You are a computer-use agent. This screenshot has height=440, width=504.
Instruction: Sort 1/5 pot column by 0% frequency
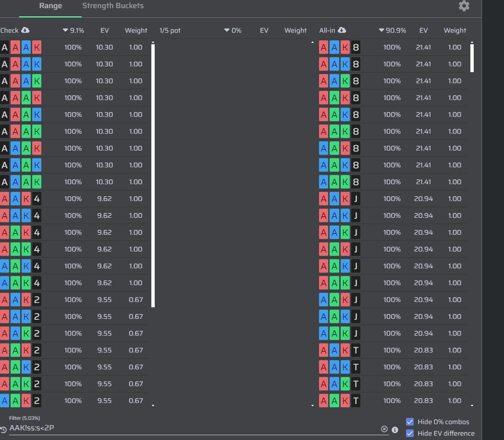pyautogui.click(x=233, y=30)
